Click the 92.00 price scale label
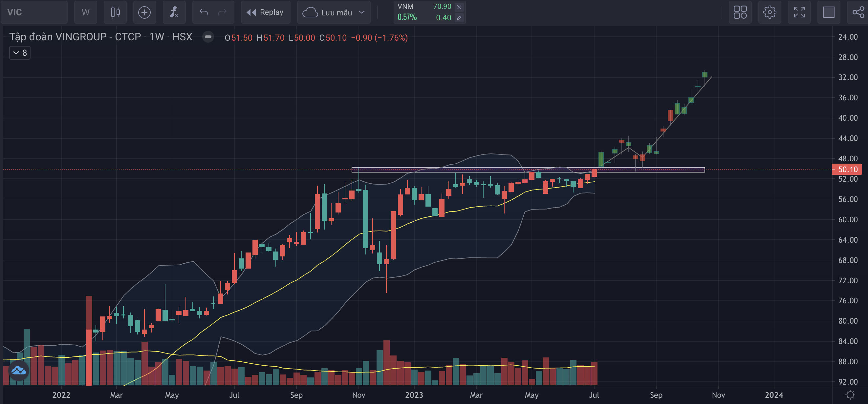868x404 pixels. (848, 382)
